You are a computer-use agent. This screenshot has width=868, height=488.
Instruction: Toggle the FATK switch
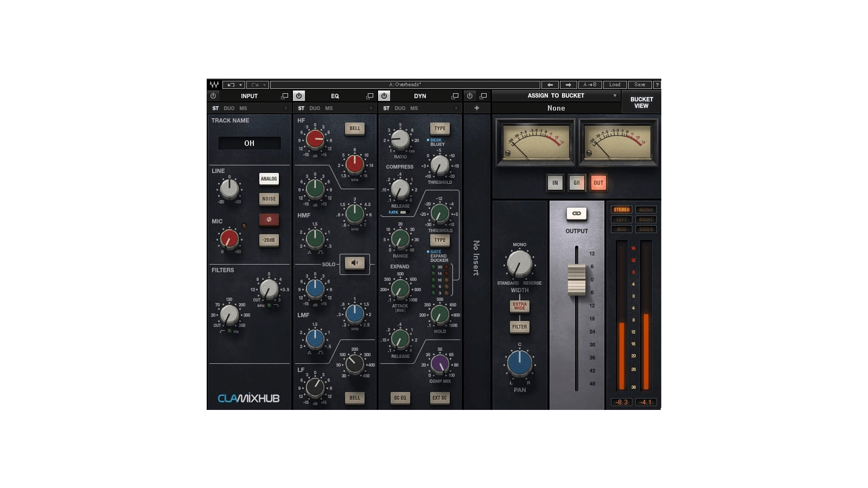pos(403,213)
